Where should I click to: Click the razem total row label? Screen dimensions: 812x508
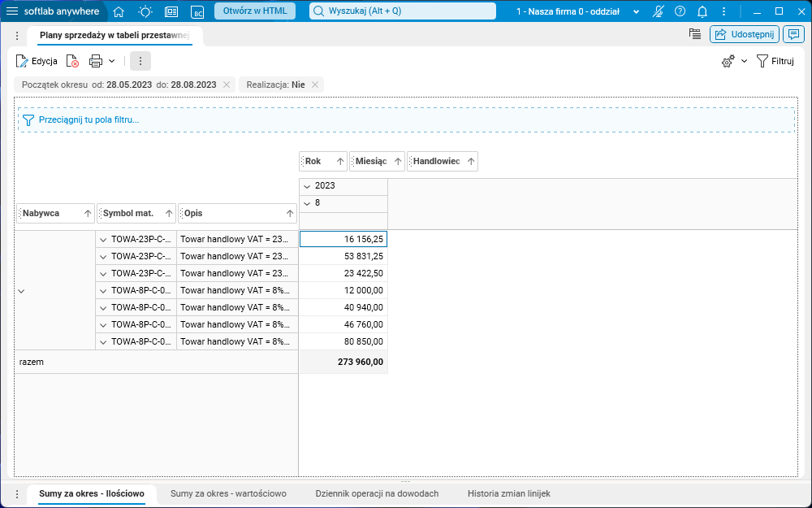pyautogui.click(x=32, y=362)
